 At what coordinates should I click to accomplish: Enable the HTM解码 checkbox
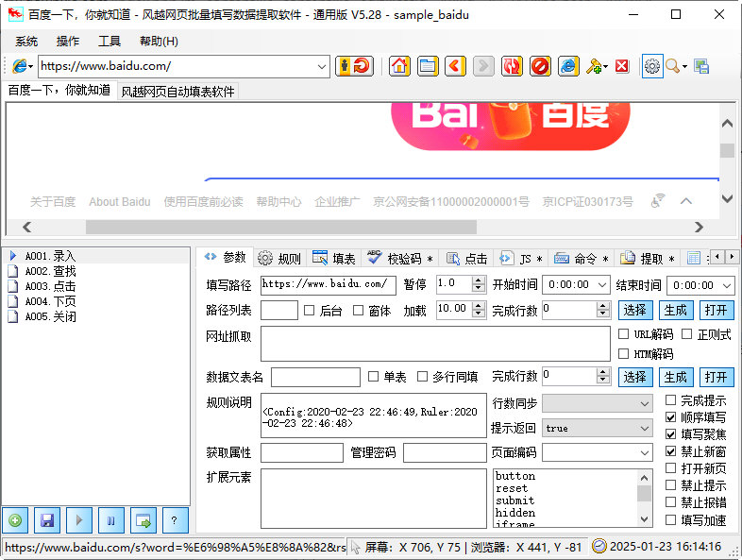coord(624,353)
